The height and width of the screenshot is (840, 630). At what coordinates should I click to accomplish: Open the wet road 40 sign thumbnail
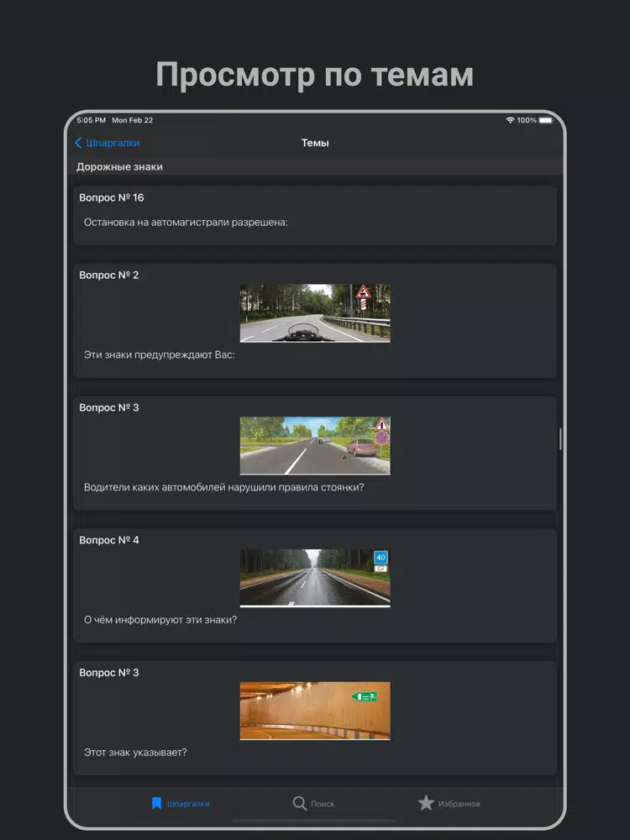(315, 578)
